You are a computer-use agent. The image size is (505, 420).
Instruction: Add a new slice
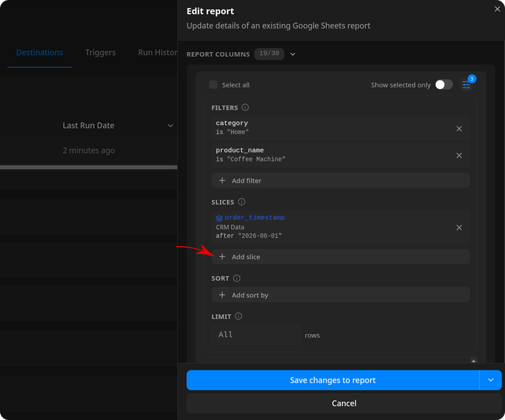(340, 257)
